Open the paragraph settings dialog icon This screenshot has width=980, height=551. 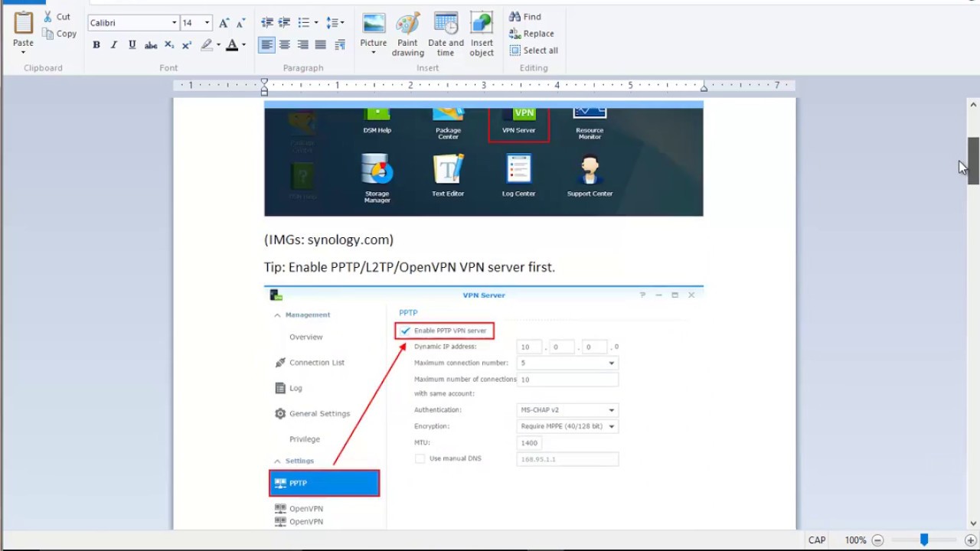(x=340, y=45)
